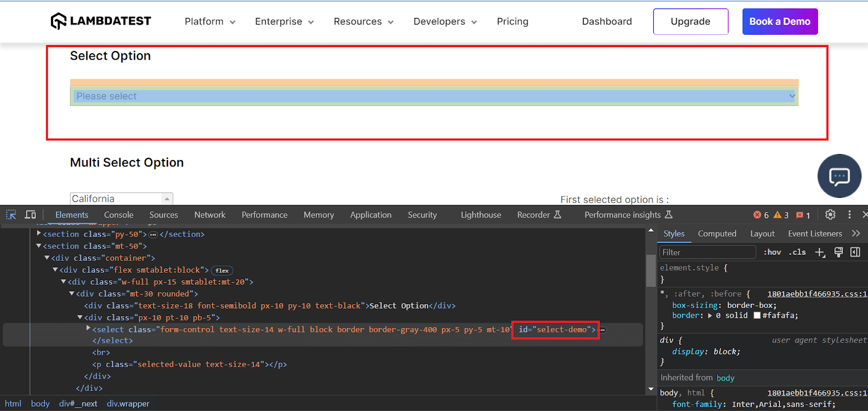Switch to the Sources tab
The image size is (868, 411).
click(164, 215)
